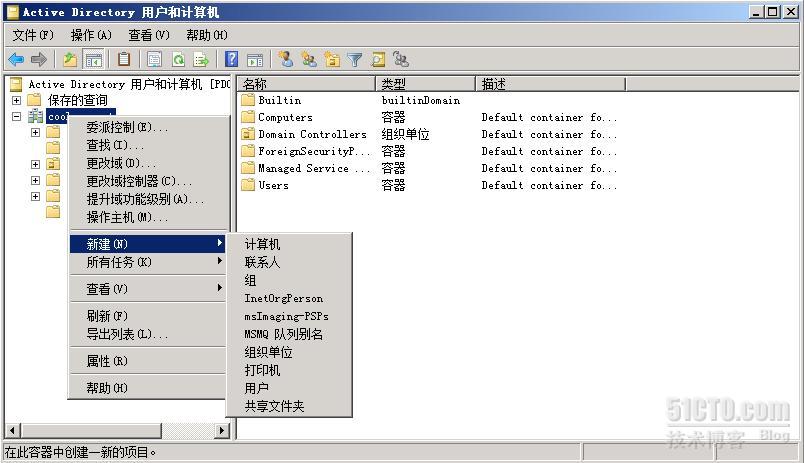Click 导出列表(L) in context menu

[148, 334]
